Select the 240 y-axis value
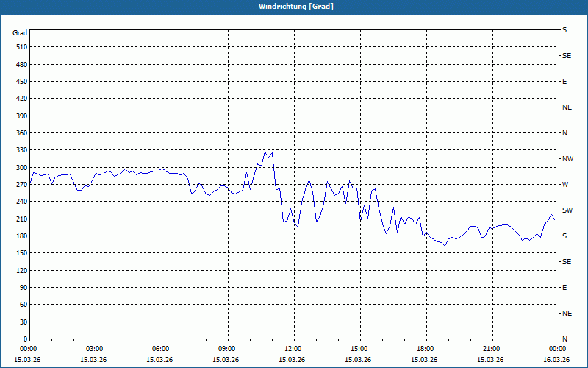The image size is (588, 368). pos(22,202)
